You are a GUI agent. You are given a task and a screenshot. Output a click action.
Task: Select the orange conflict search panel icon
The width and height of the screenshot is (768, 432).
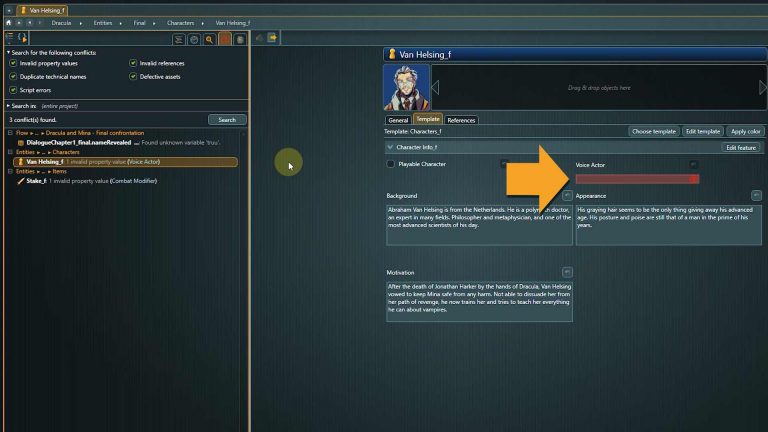[225, 40]
